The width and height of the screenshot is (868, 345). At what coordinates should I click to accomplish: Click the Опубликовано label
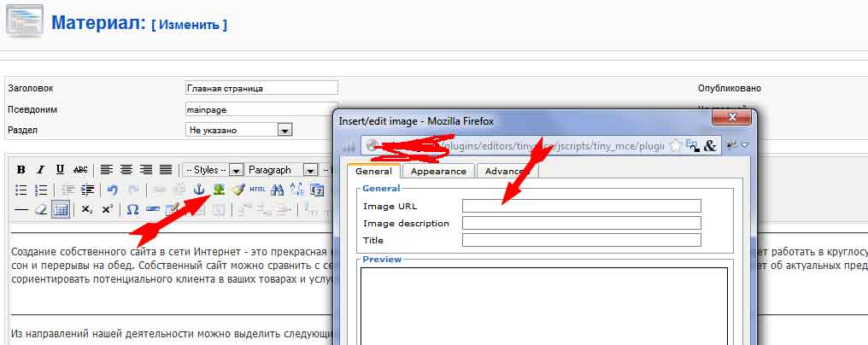click(x=729, y=88)
